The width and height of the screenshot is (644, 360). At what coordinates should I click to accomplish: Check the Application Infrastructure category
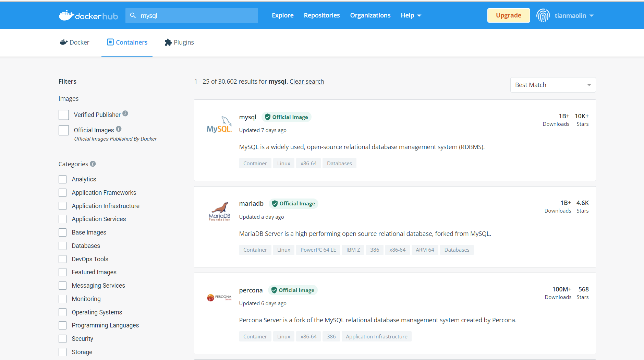[x=62, y=206]
